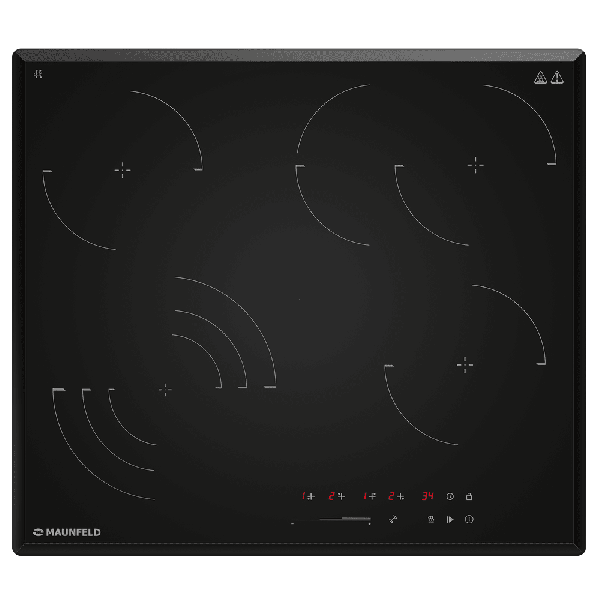
Task: Tap the minus end of the power slider
Action: click(293, 523)
